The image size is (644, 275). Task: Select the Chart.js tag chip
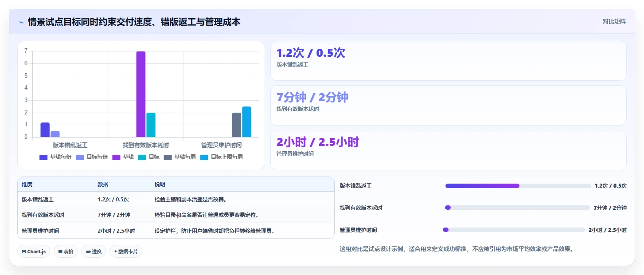34,251
